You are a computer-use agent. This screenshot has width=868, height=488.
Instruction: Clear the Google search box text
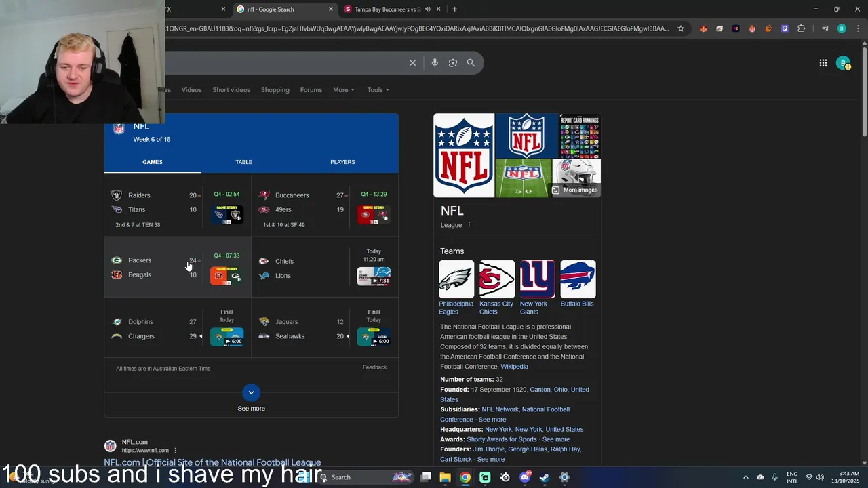tap(412, 63)
